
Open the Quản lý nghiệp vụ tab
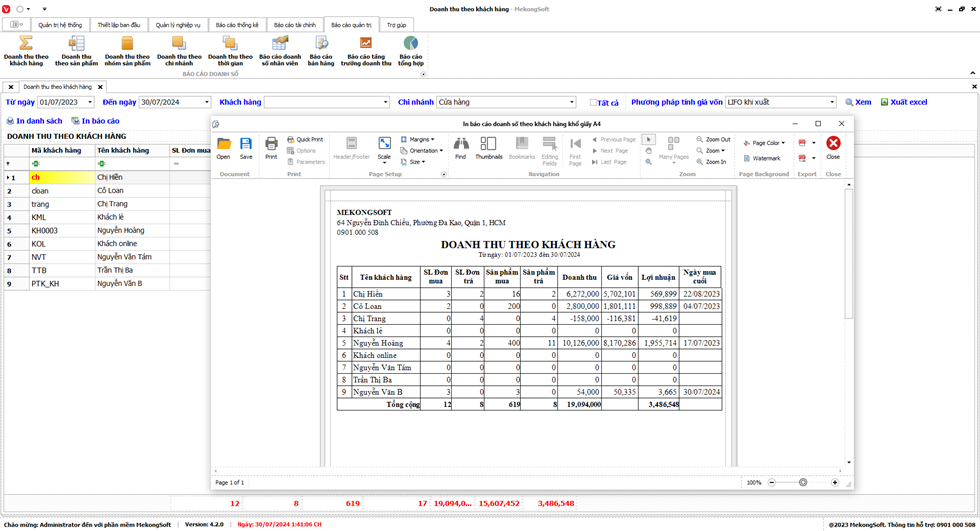click(x=177, y=24)
